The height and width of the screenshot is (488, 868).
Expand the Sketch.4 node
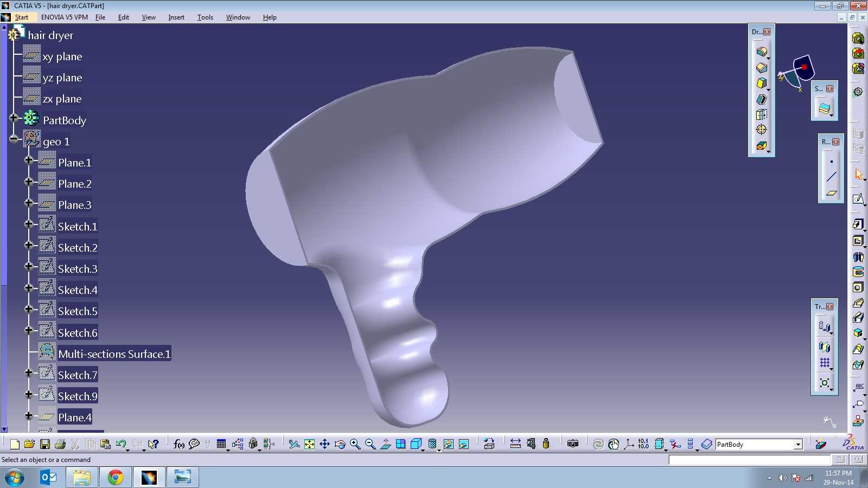click(x=29, y=287)
